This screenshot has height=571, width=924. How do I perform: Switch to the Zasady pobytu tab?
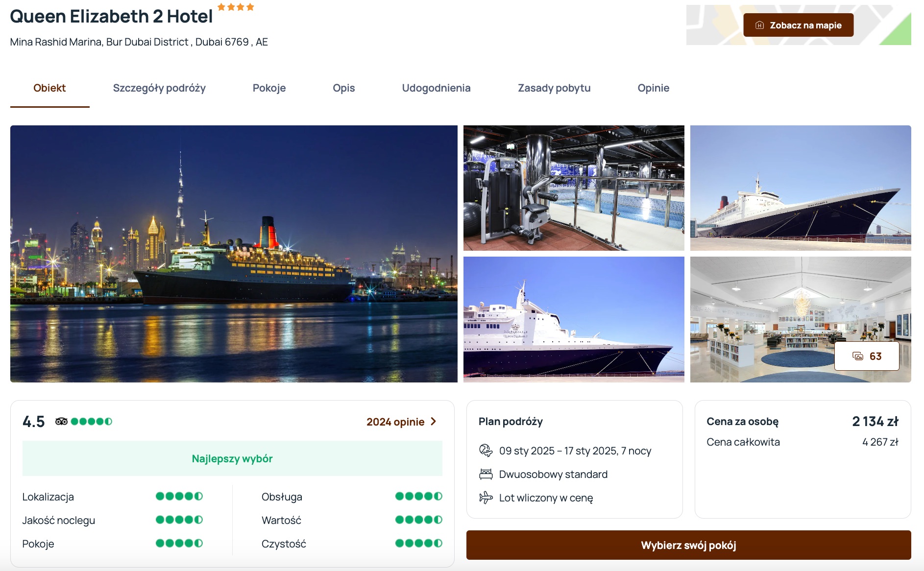point(554,88)
